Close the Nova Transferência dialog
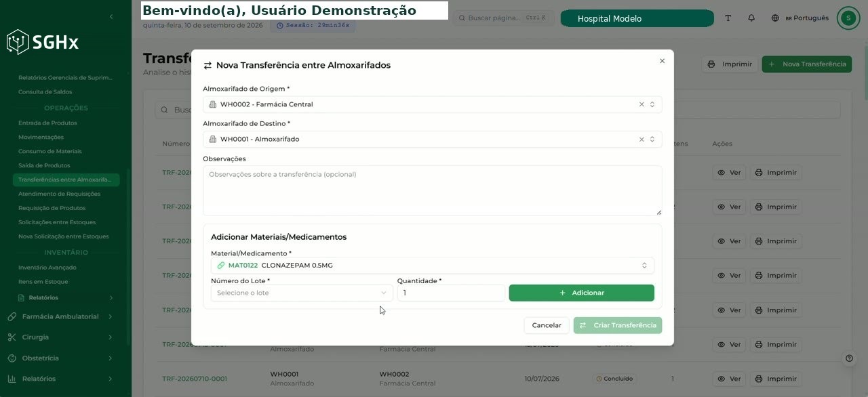The image size is (868, 397). [662, 61]
